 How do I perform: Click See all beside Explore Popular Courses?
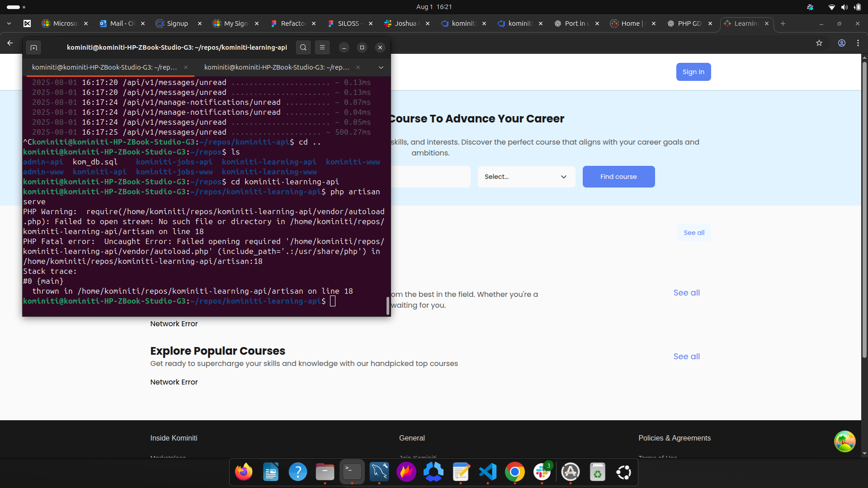(x=686, y=357)
